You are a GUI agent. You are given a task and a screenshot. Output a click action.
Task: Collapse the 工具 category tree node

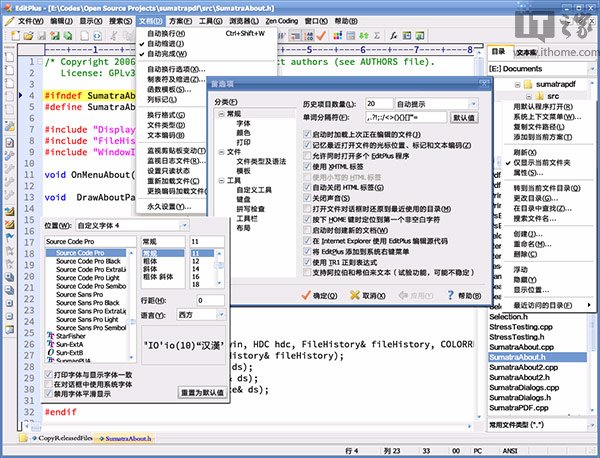[x=221, y=181]
